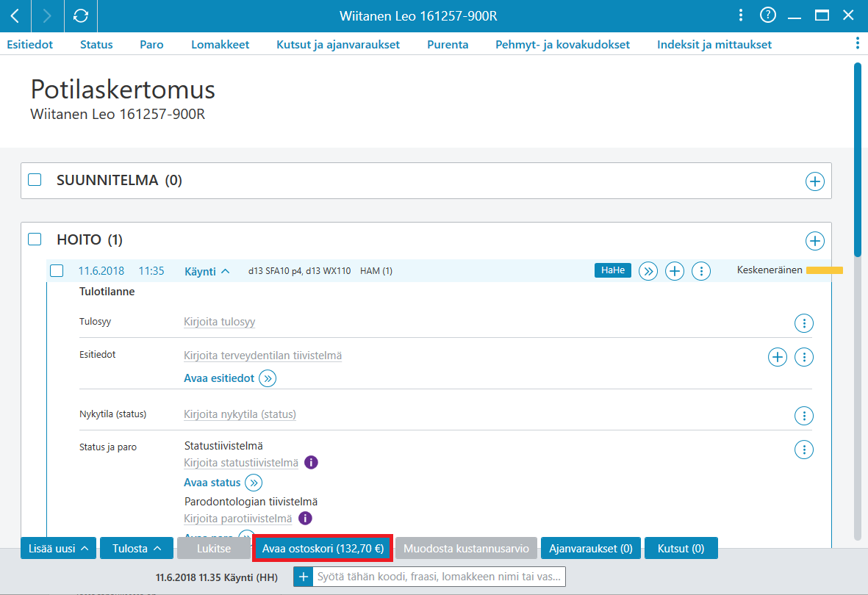Collapse the Käynti visit expander
The height and width of the screenshot is (595, 868).
pos(207,271)
